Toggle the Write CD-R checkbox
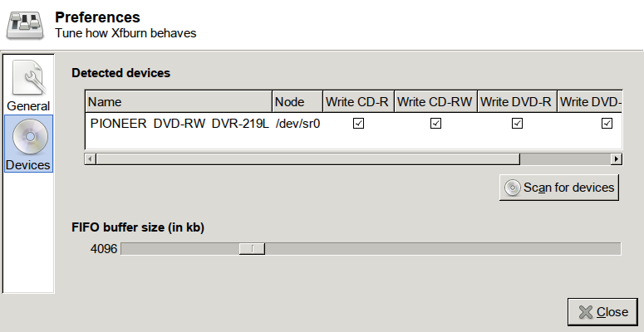 (x=358, y=124)
